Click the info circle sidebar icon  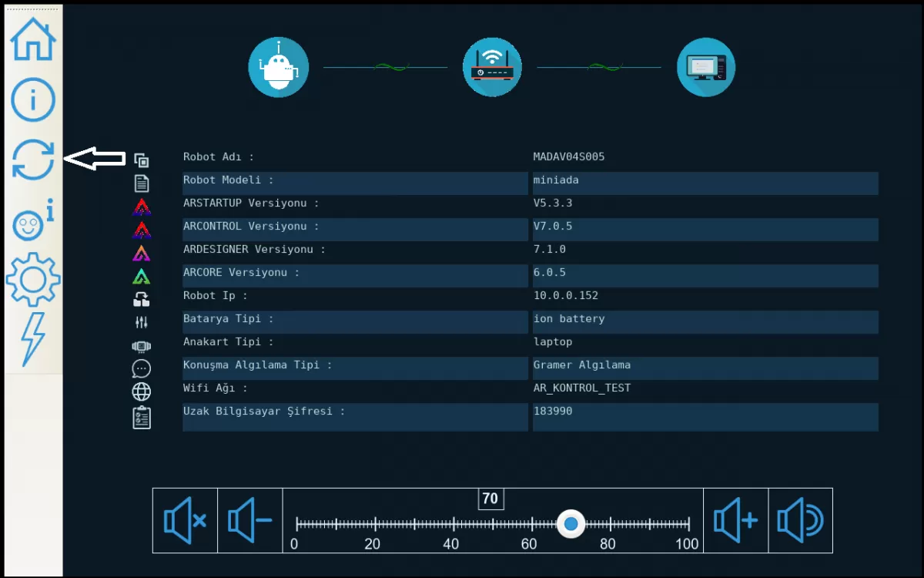[x=33, y=99]
